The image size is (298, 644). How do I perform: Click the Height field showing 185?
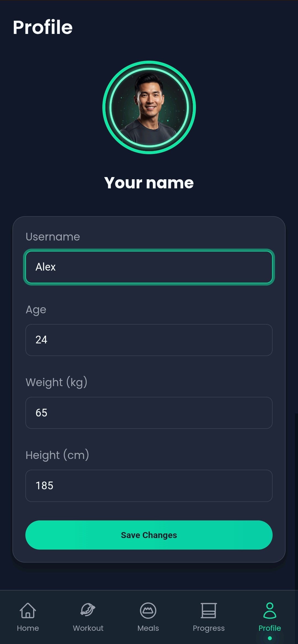(149, 486)
